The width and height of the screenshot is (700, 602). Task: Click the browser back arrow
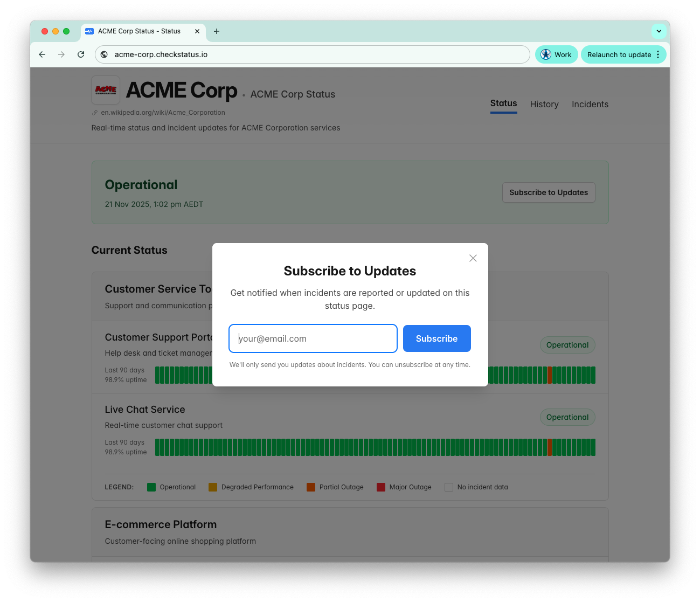click(42, 54)
